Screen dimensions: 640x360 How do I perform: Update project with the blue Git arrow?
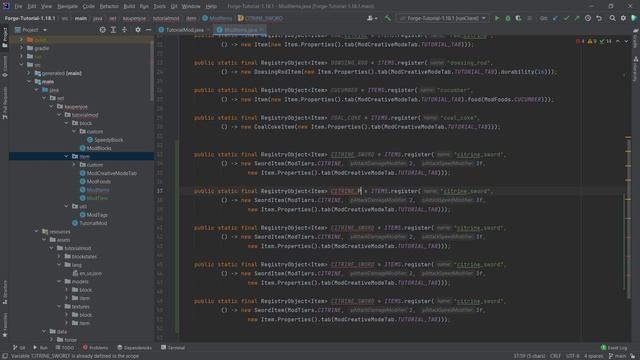[555, 18]
